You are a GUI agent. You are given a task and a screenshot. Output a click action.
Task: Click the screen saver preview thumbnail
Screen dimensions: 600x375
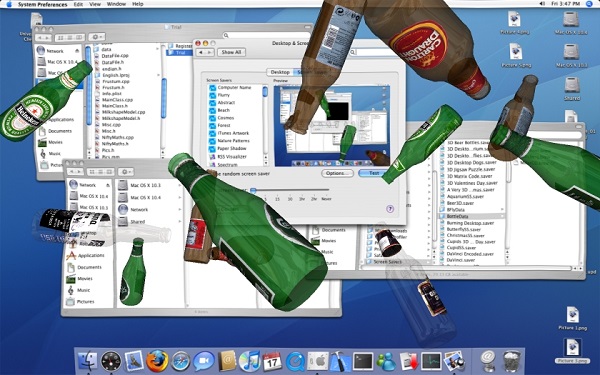pyautogui.click(x=332, y=126)
